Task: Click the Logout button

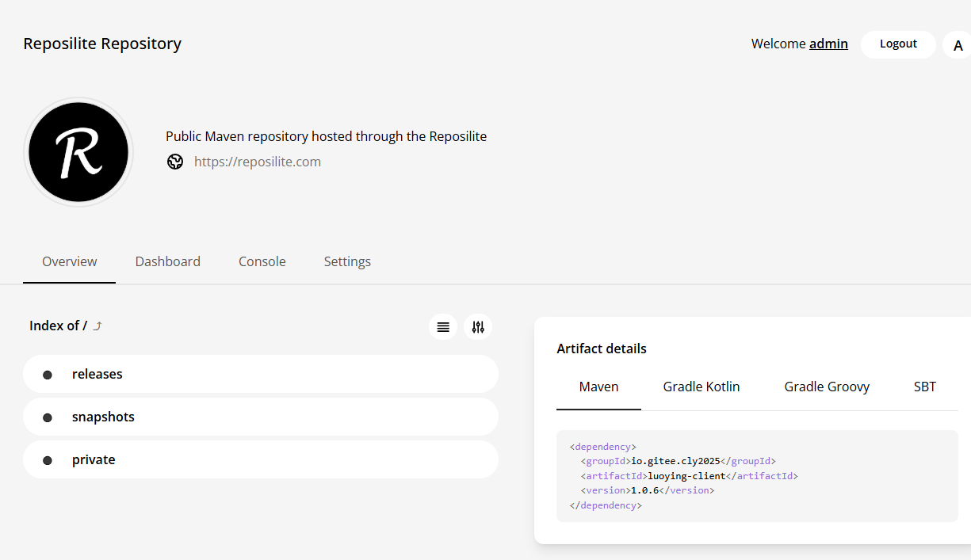Action: tap(898, 44)
